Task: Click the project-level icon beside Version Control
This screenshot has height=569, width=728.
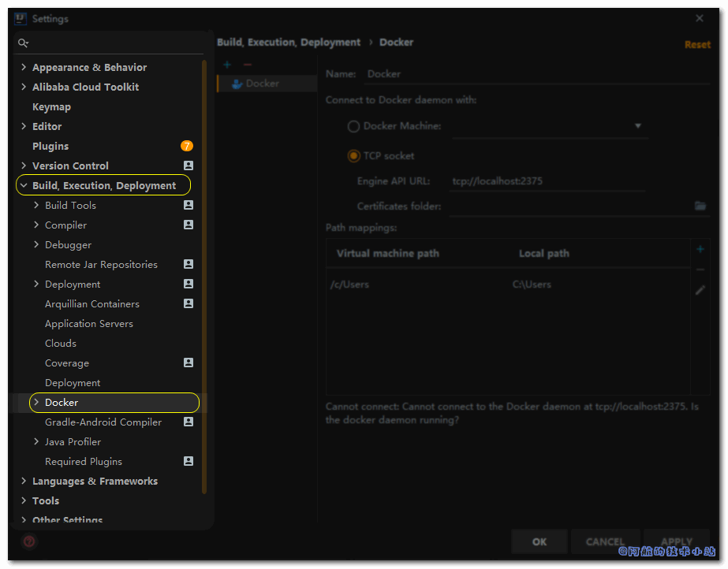Action: coord(188,165)
